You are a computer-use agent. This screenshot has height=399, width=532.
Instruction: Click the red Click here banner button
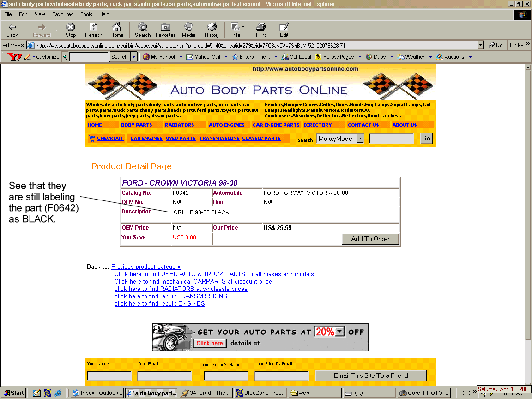pos(210,343)
